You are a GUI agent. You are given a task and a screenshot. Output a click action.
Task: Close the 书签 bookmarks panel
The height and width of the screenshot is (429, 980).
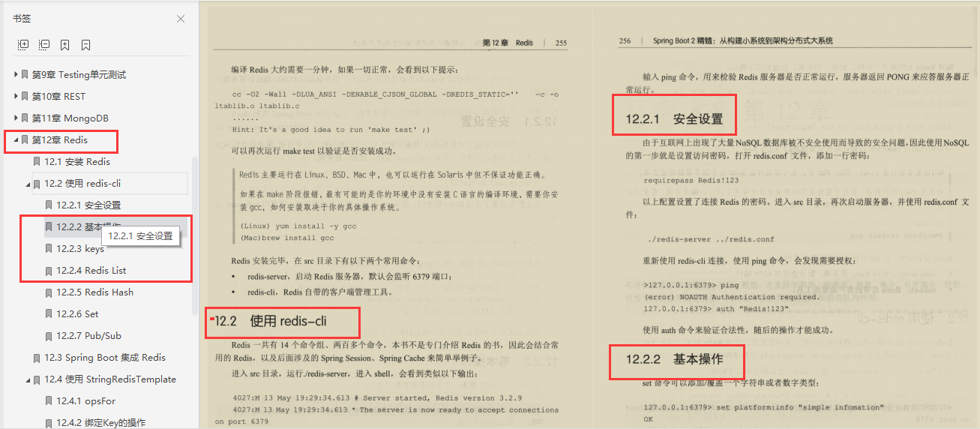click(x=180, y=19)
